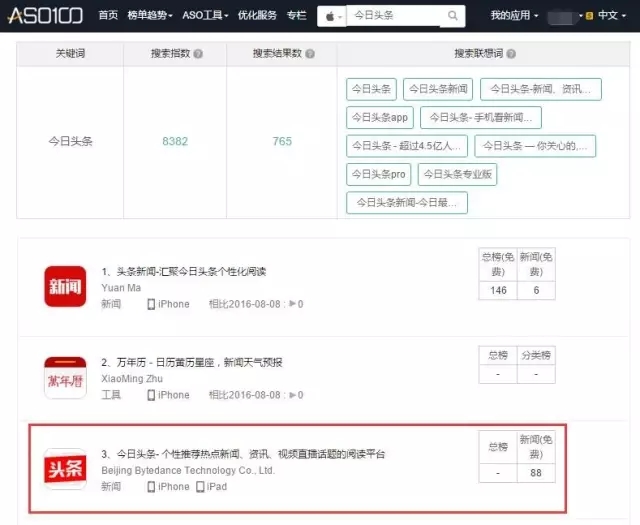Screen dimensions: 640x525
Task: Select the 今日头条app suggestion tag
Action: [x=380, y=118]
